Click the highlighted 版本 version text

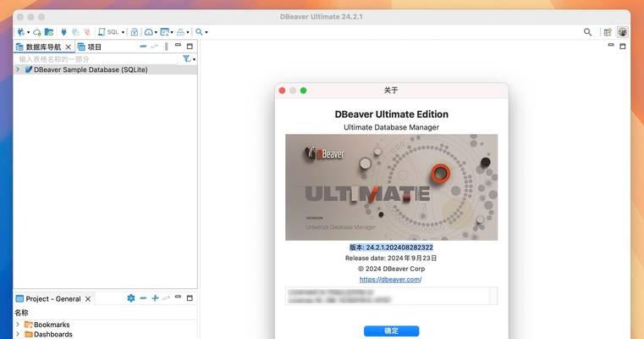click(x=391, y=247)
